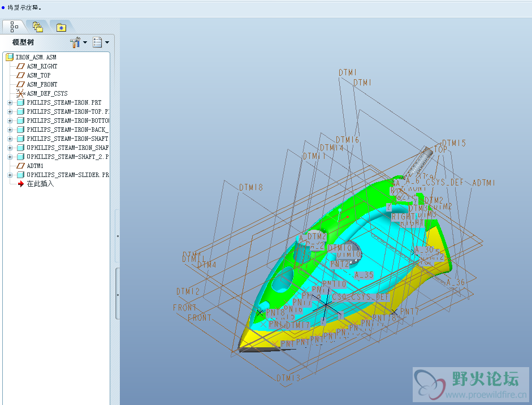Click the datum plane icon of ADTM1
Viewport: 532px width, 405px height.
[x=21, y=166]
